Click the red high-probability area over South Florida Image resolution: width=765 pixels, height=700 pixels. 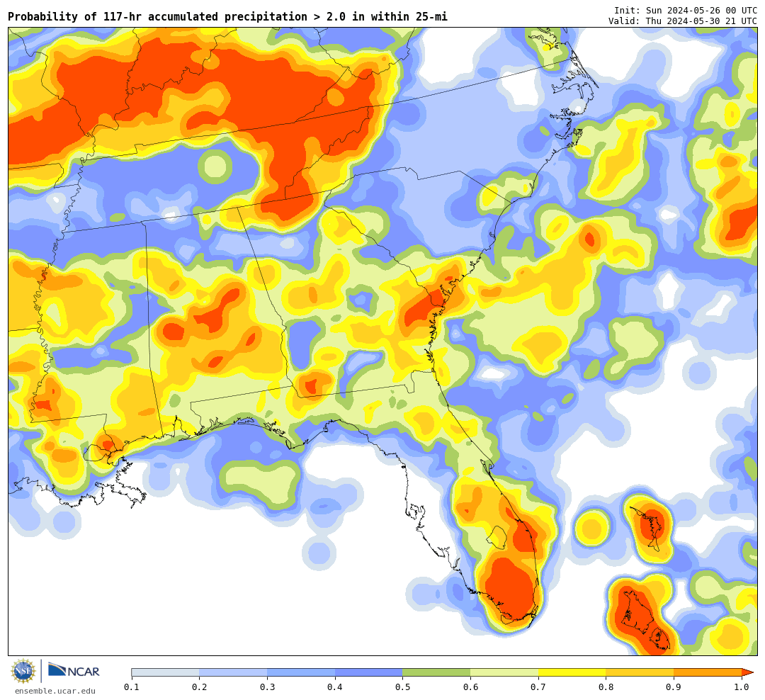click(x=510, y=588)
